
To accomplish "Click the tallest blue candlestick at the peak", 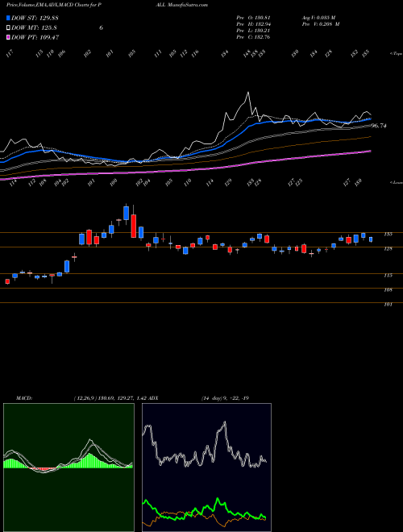I will 127,213.
